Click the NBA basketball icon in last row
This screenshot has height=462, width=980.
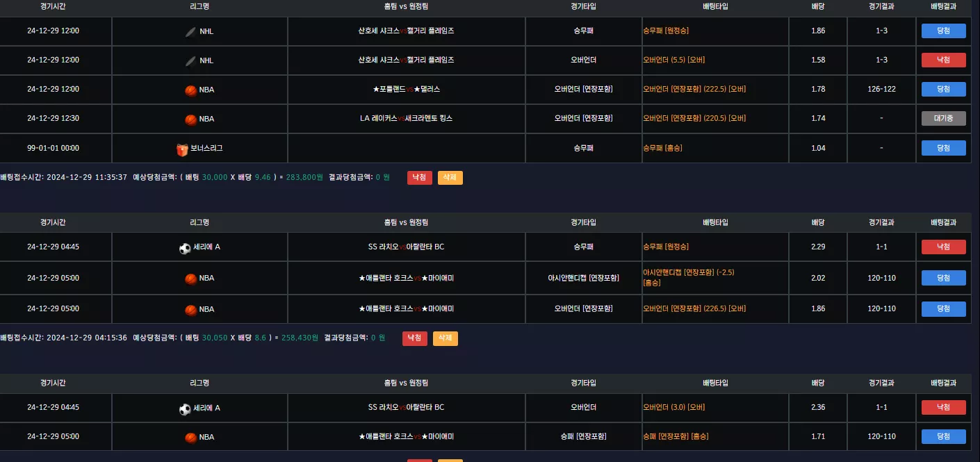(x=190, y=438)
